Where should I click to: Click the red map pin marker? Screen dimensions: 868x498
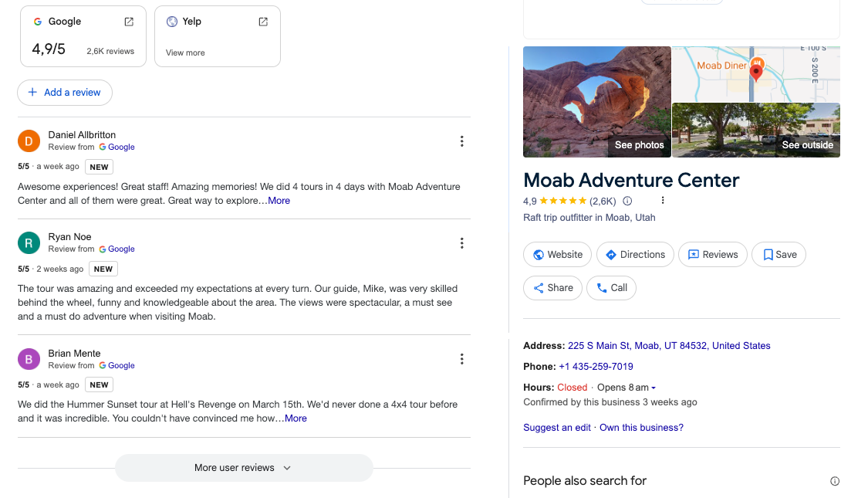click(x=755, y=73)
